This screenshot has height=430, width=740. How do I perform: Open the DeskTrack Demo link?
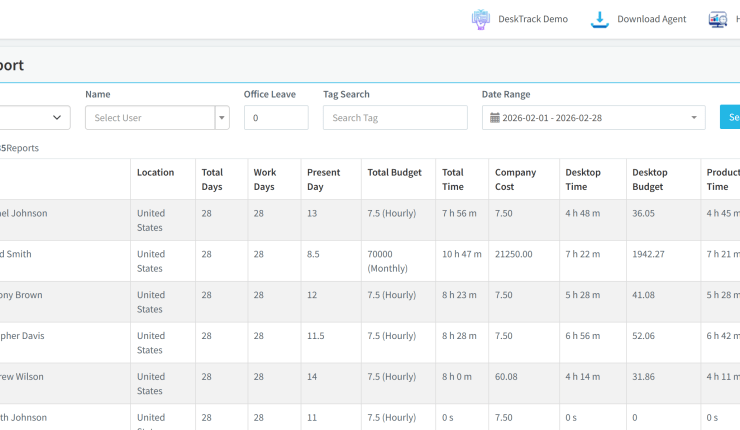533,19
